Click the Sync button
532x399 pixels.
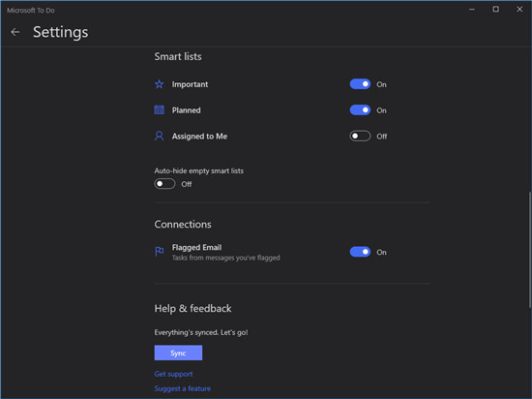[178, 353]
